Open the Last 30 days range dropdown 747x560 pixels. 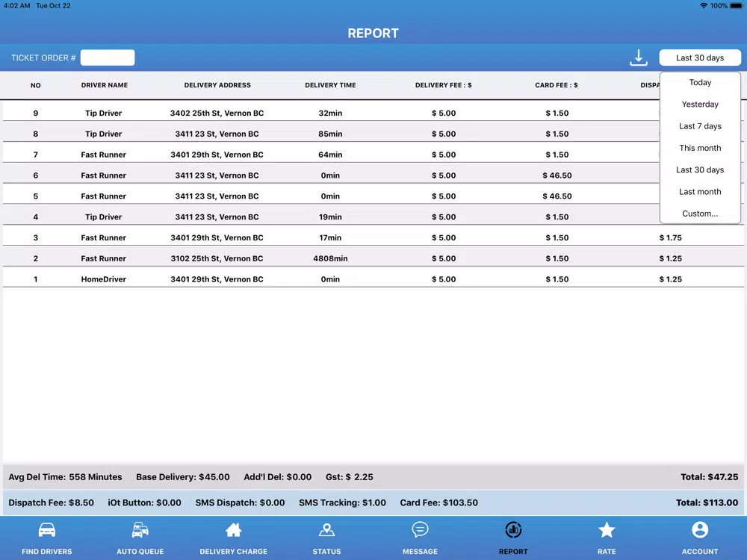pos(700,57)
